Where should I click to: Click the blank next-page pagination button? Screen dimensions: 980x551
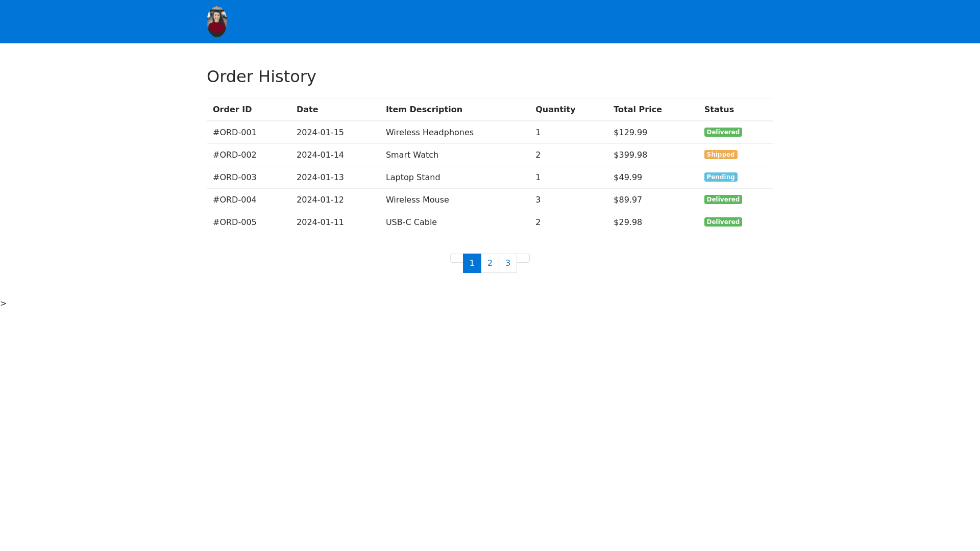coord(523,258)
